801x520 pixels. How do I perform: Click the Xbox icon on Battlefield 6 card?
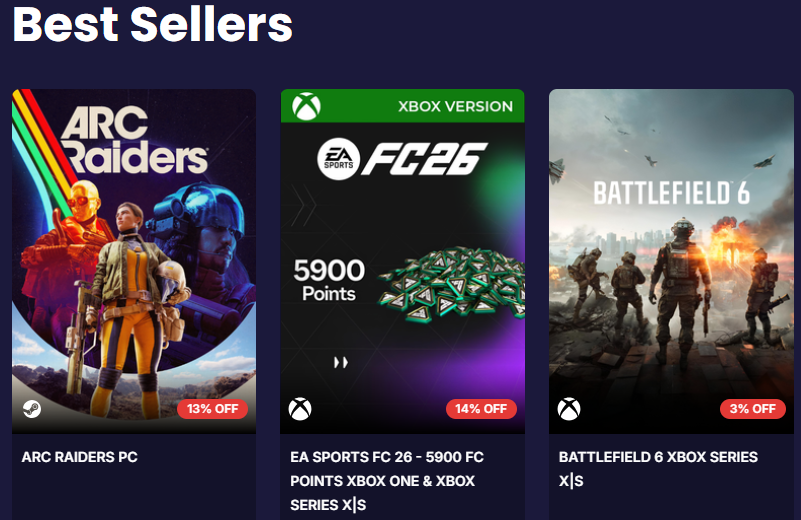(569, 409)
